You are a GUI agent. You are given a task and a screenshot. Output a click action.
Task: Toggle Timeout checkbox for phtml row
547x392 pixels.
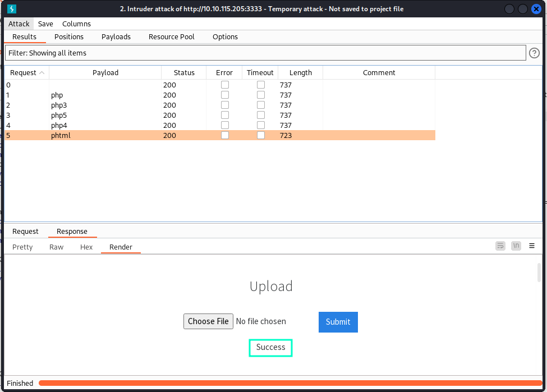[260, 135]
